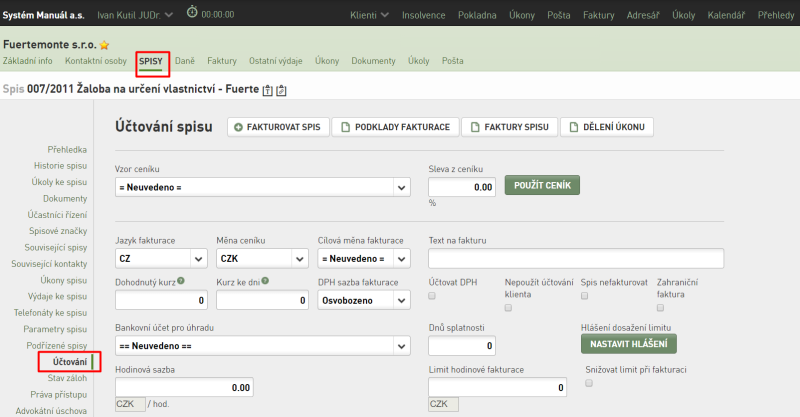The width and height of the screenshot is (800, 417).
Task: Switch to the Dokumenty tab
Action: tap(373, 61)
